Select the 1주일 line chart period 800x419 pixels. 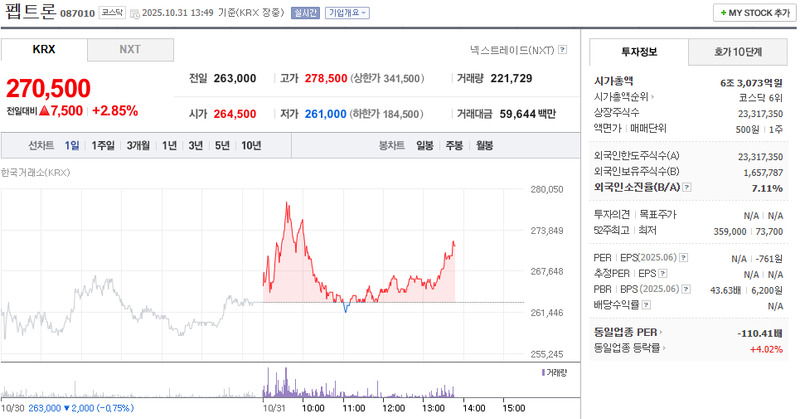pos(103,146)
